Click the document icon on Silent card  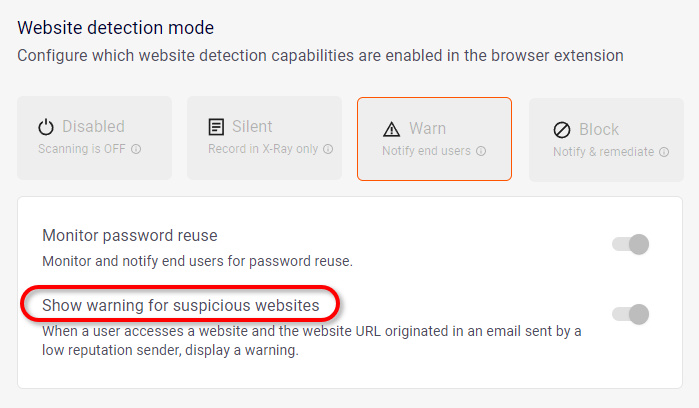click(x=216, y=127)
